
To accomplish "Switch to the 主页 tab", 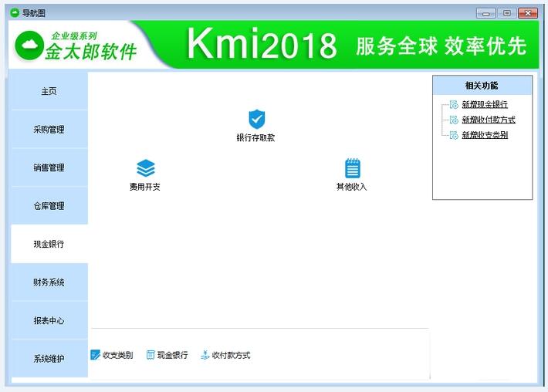I will [49, 91].
